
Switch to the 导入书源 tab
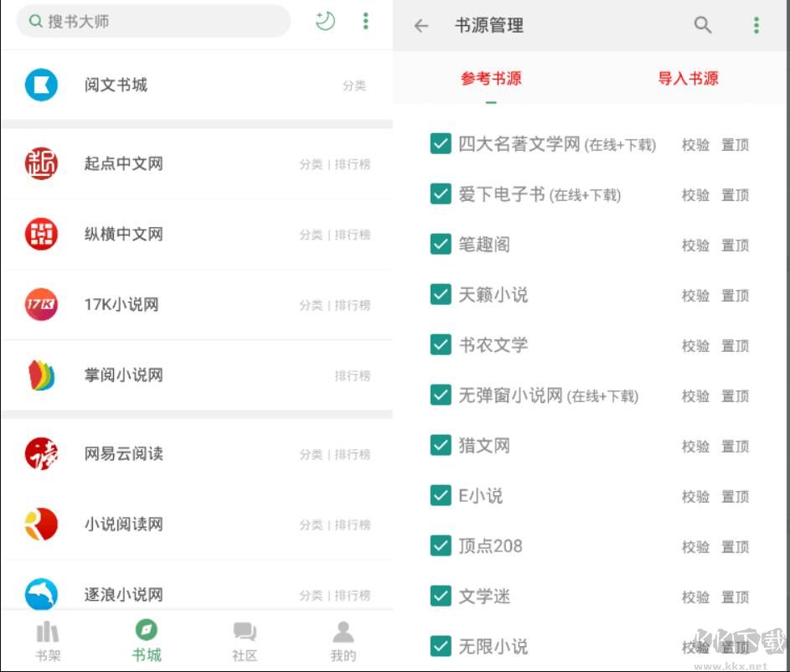688,78
